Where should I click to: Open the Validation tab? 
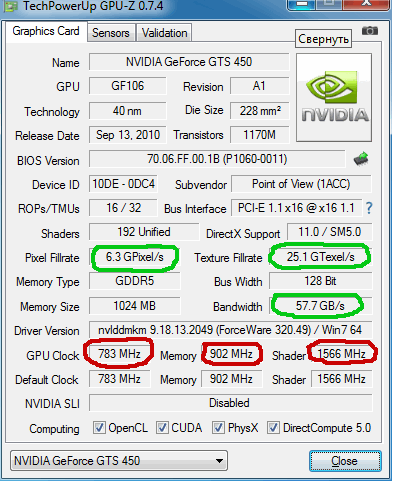164,33
